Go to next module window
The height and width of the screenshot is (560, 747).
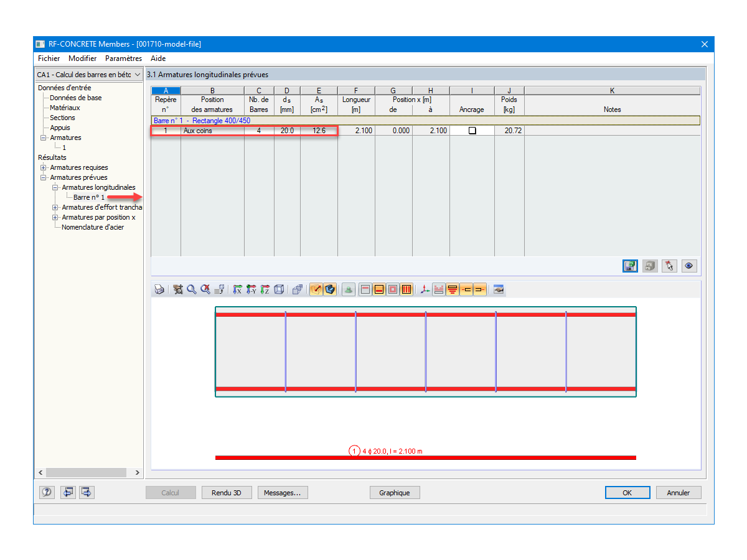[x=87, y=492]
